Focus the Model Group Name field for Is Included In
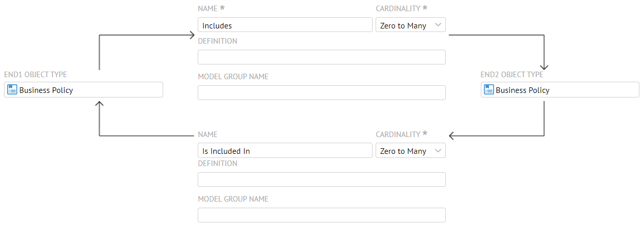The image size is (644, 228). (321, 215)
